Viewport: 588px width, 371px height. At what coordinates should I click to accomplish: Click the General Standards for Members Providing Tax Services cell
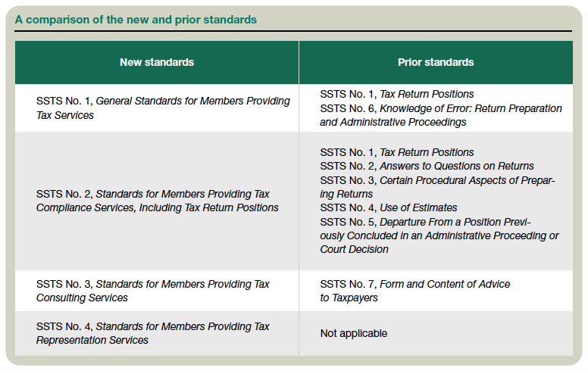click(162, 108)
